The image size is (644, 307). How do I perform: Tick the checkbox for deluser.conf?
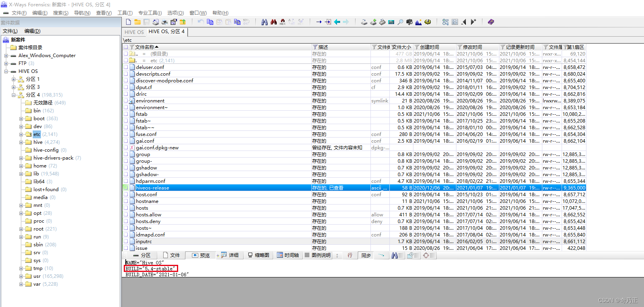[x=126, y=67]
